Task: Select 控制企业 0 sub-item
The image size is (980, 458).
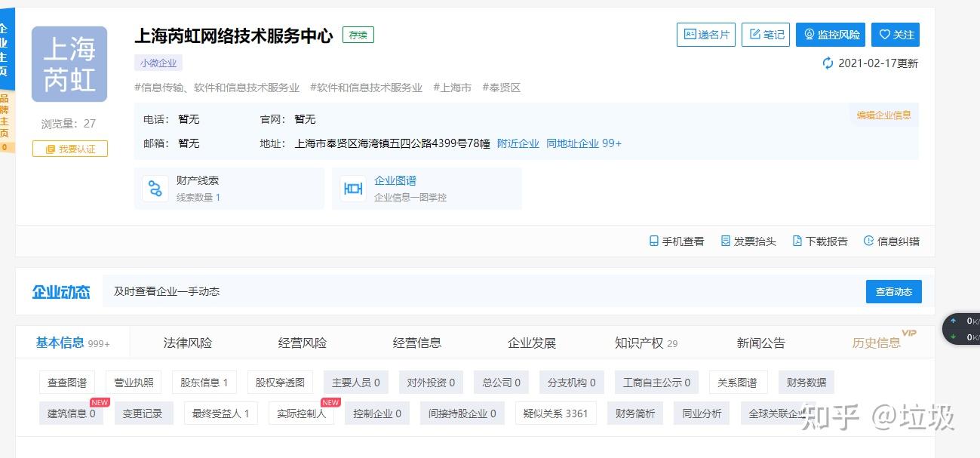Action: (377, 413)
